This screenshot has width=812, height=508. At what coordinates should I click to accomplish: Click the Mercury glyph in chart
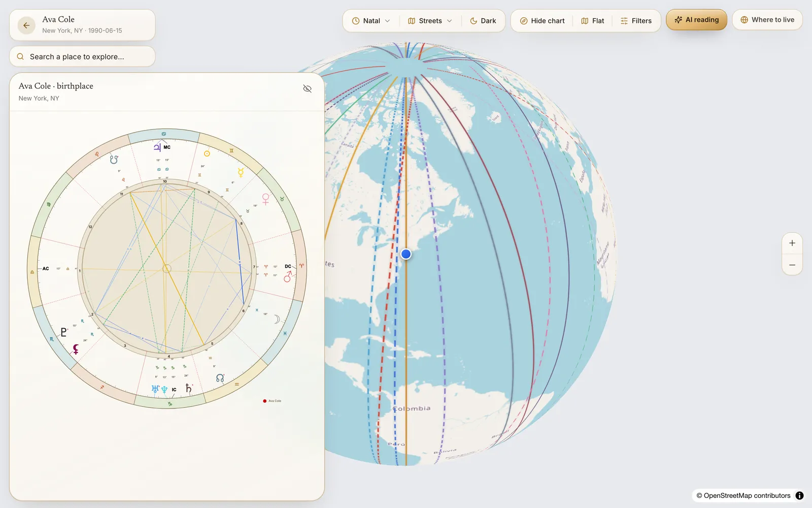241,172
